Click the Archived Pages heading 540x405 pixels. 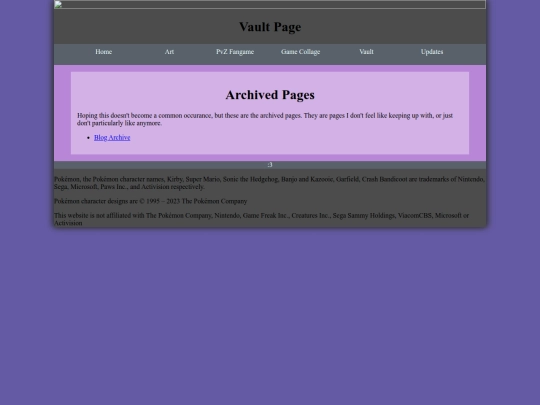point(270,95)
